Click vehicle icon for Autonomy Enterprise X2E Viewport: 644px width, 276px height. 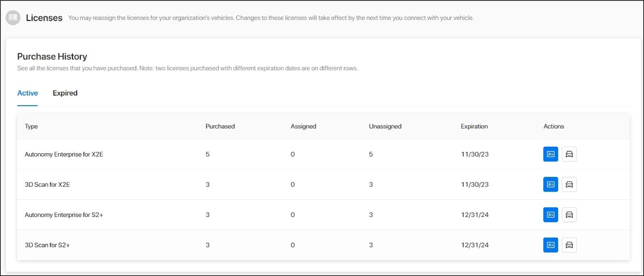[x=569, y=154]
